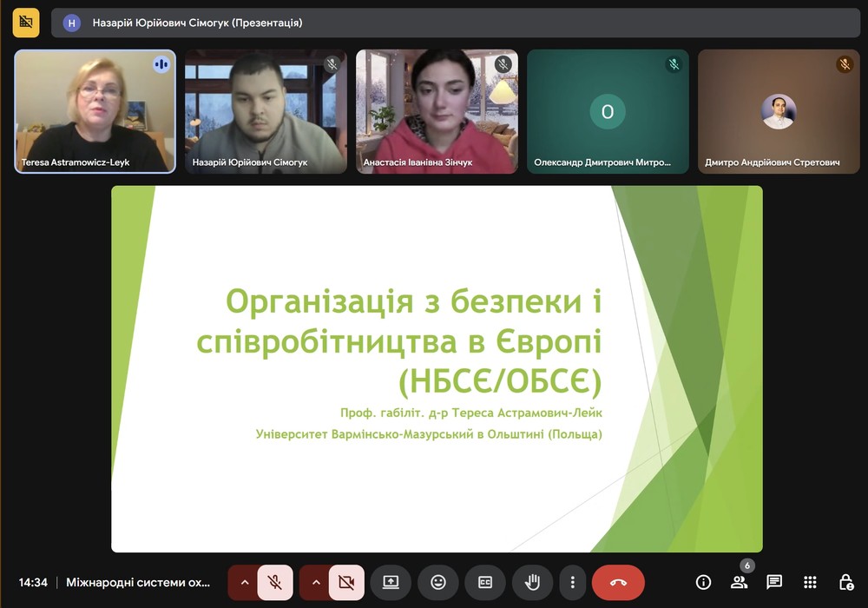Open the emoji reactions panel
Image resolution: width=868 pixels, height=608 pixels.
coord(437,583)
